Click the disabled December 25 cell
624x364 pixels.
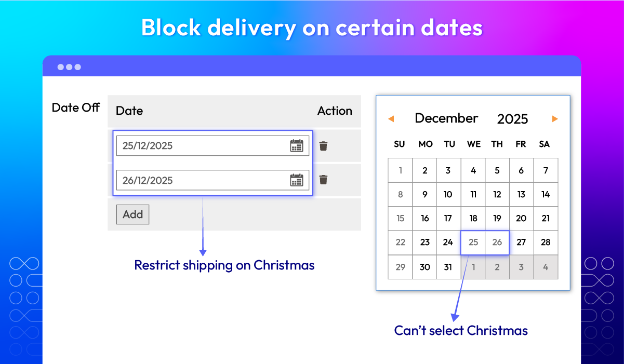(473, 242)
